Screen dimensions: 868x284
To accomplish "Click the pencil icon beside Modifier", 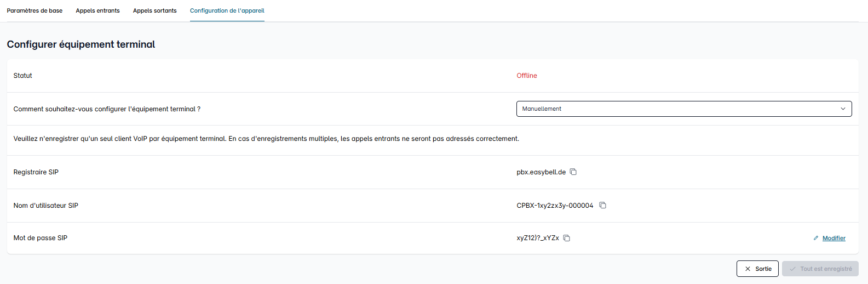I will (x=816, y=238).
